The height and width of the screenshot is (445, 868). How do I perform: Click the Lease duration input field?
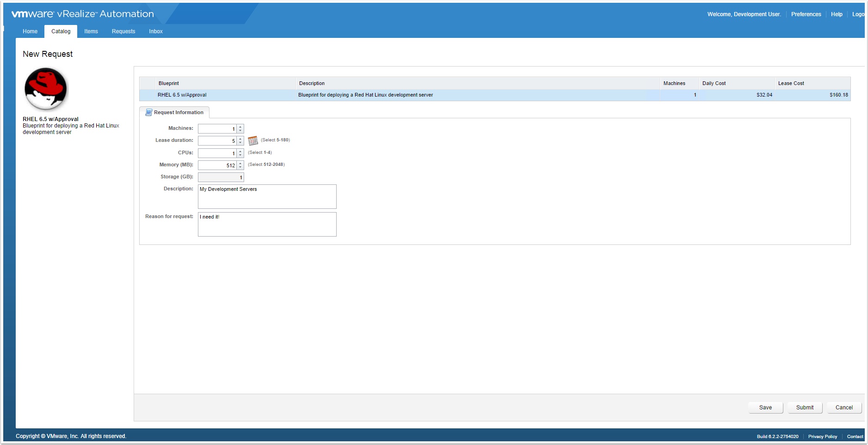pos(217,141)
